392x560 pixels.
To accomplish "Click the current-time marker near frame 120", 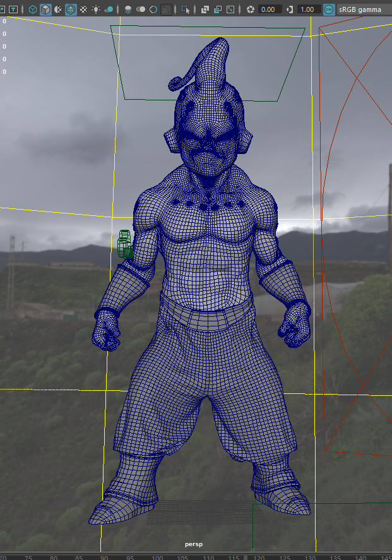I will point(246,557).
